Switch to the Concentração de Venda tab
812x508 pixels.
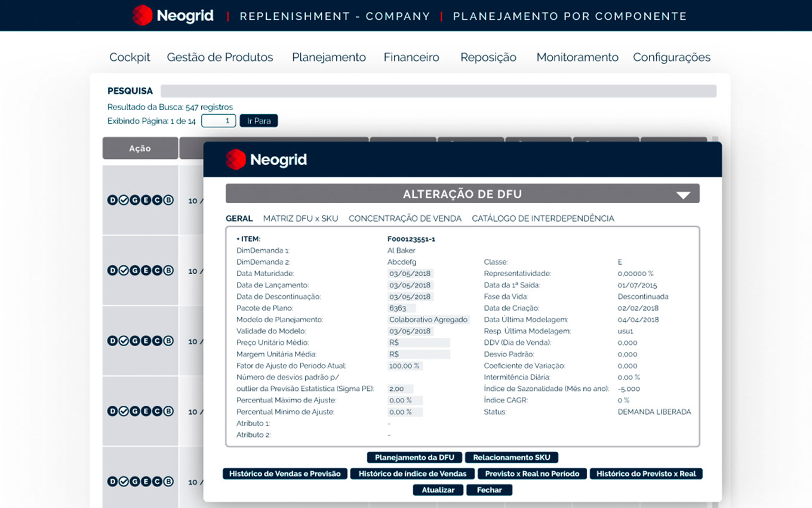405,219
